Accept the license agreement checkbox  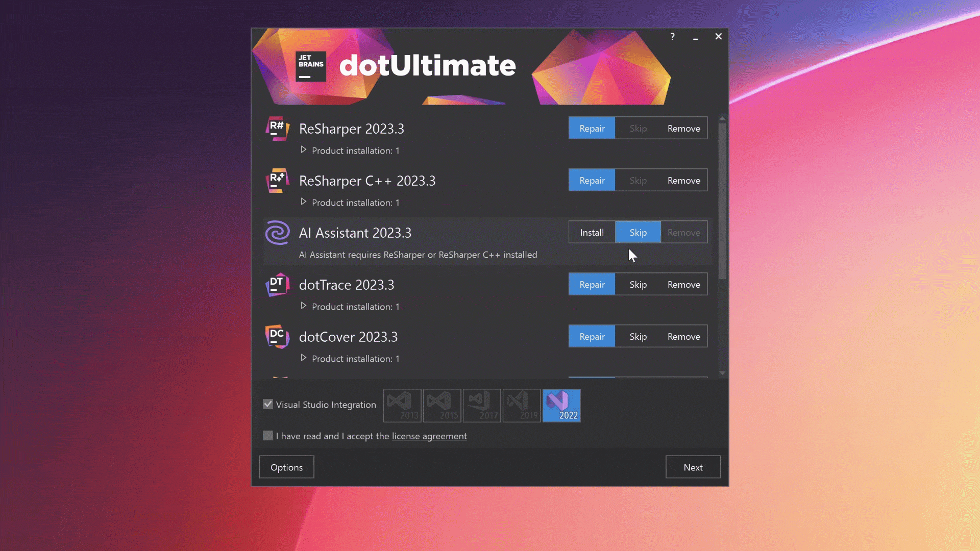[x=268, y=436]
